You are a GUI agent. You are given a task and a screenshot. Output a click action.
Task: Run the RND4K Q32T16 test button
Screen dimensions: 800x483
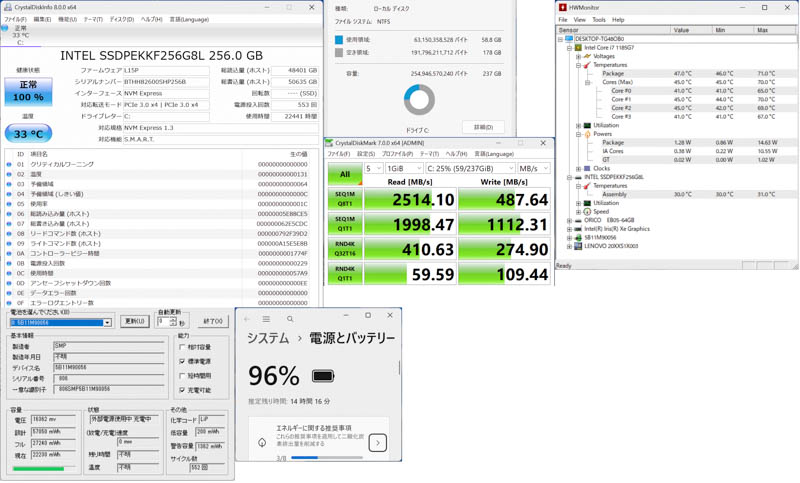click(345, 249)
